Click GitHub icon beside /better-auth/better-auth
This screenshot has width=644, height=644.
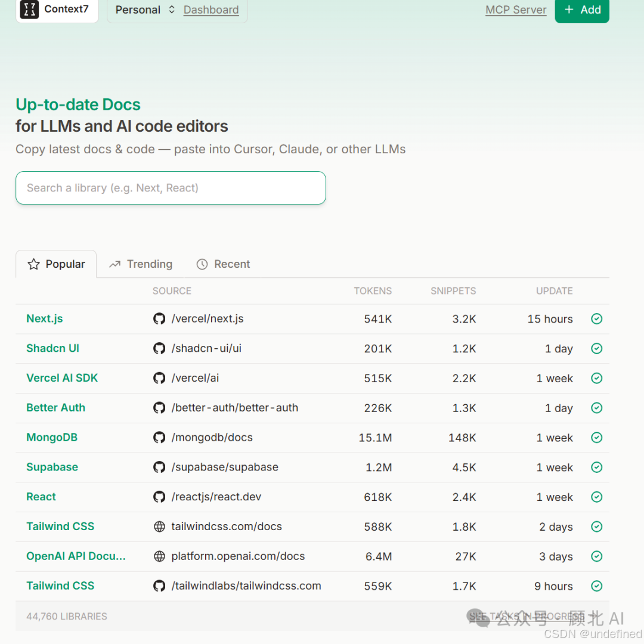[159, 408]
